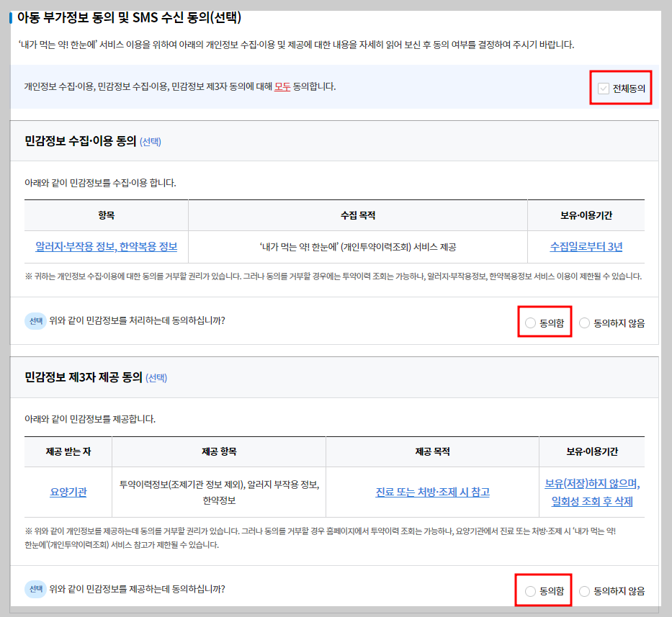
Task: Click 보유(저장)하지 않으며, 일회성 조회 후 삭제 link
Action: click(x=592, y=492)
